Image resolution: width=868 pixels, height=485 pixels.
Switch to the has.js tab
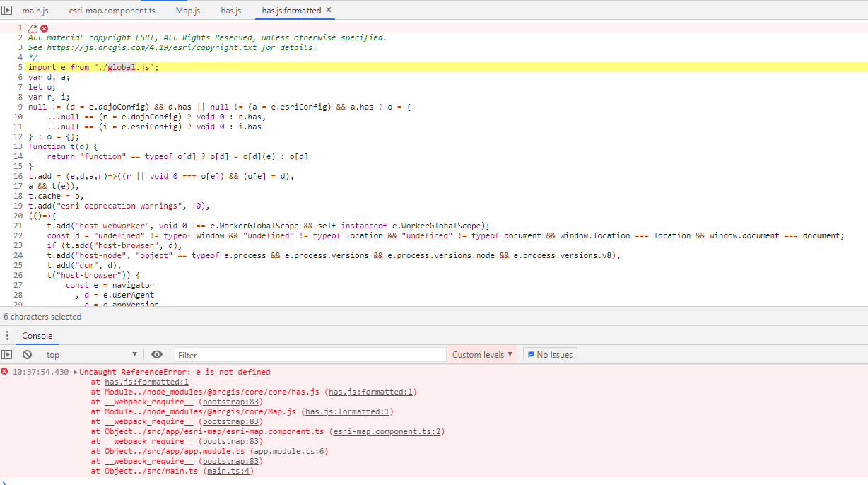[x=231, y=11]
